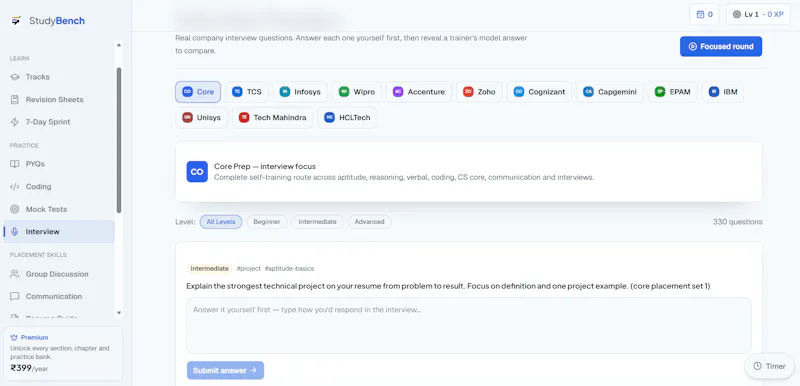Select the Accenture company chip
This screenshot has height=386, width=800.
pyautogui.click(x=419, y=92)
